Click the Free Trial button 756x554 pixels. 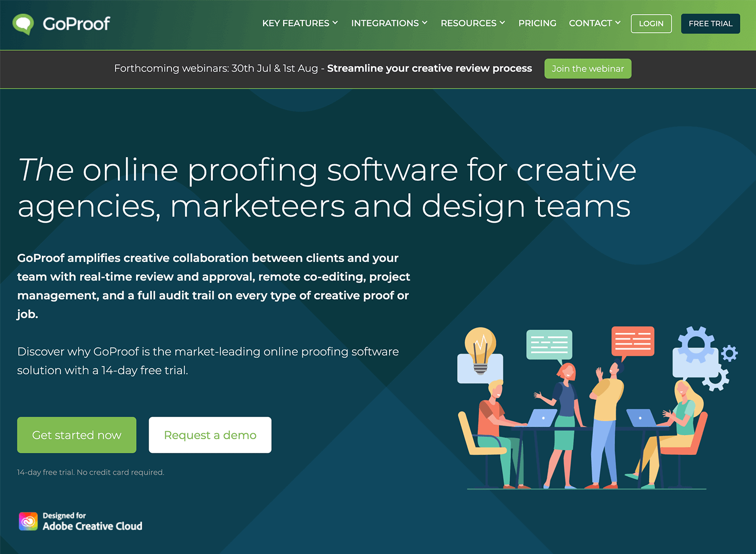click(x=711, y=24)
